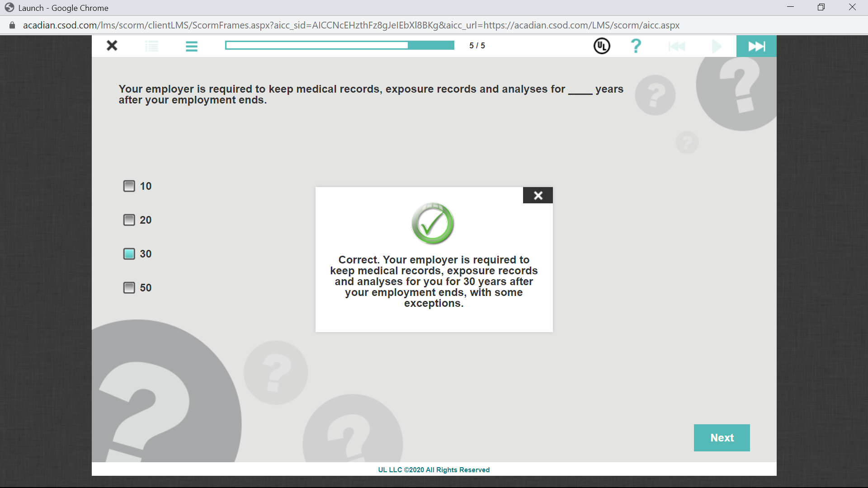This screenshot has height=488, width=868.
Task: Click the rewind to previous slide icon
Action: tap(677, 46)
